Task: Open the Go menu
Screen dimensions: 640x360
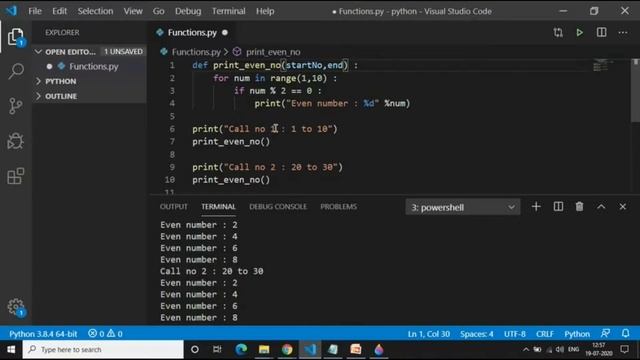Action: [158, 11]
